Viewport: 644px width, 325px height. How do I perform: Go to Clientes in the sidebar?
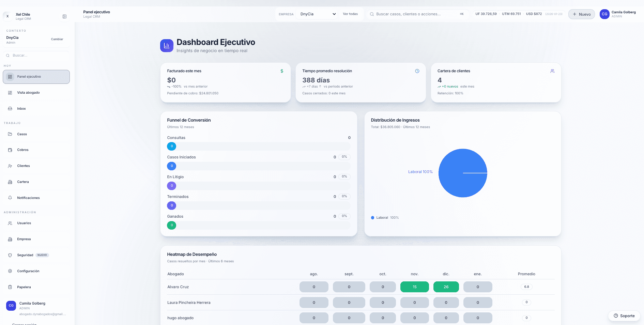[x=24, y=166]
